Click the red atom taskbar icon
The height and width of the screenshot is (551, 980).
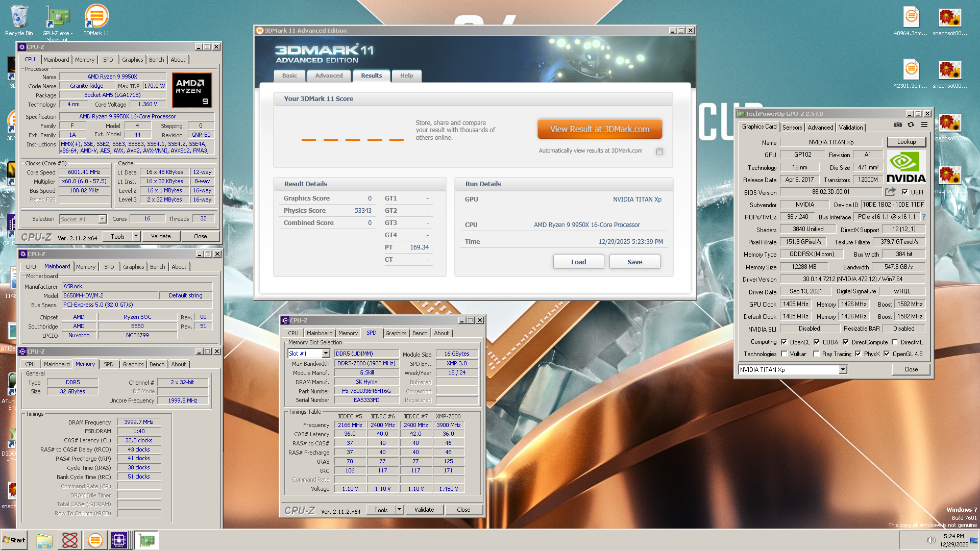[x=69, y=540]
